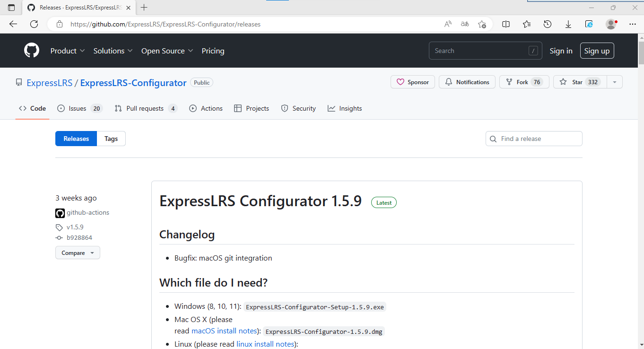This screenshot has height=349, width=644.
Task: Open browser History icon
Action: (548, 24)
